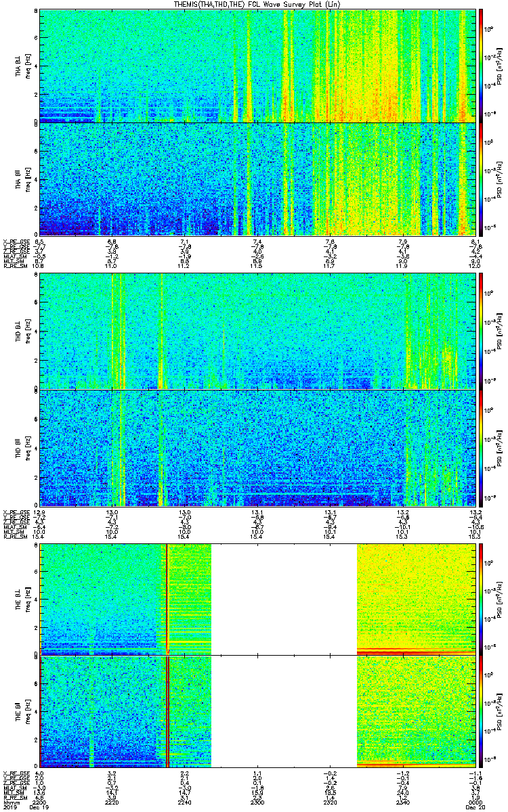Click the 'THE B|| freq [Hz]' axis label
The image size is (508, 812).
22,712
